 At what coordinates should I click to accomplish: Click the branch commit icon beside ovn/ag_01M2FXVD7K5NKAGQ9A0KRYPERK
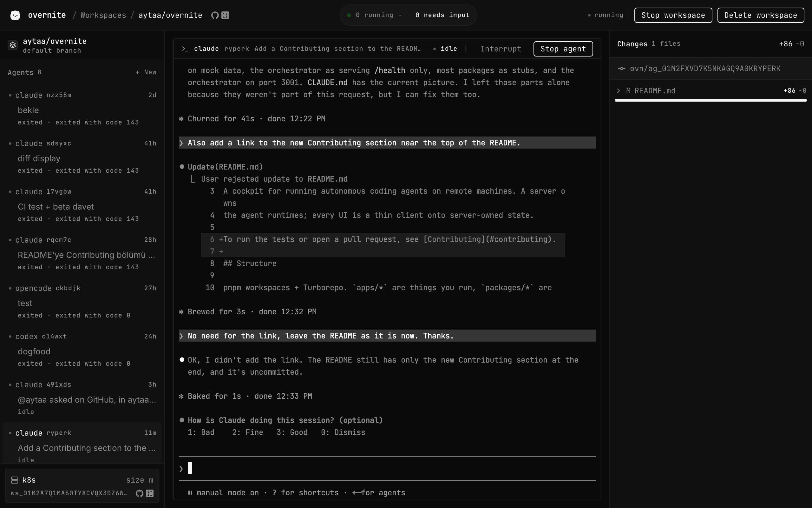pyautogui.click(x=621, y=69)
